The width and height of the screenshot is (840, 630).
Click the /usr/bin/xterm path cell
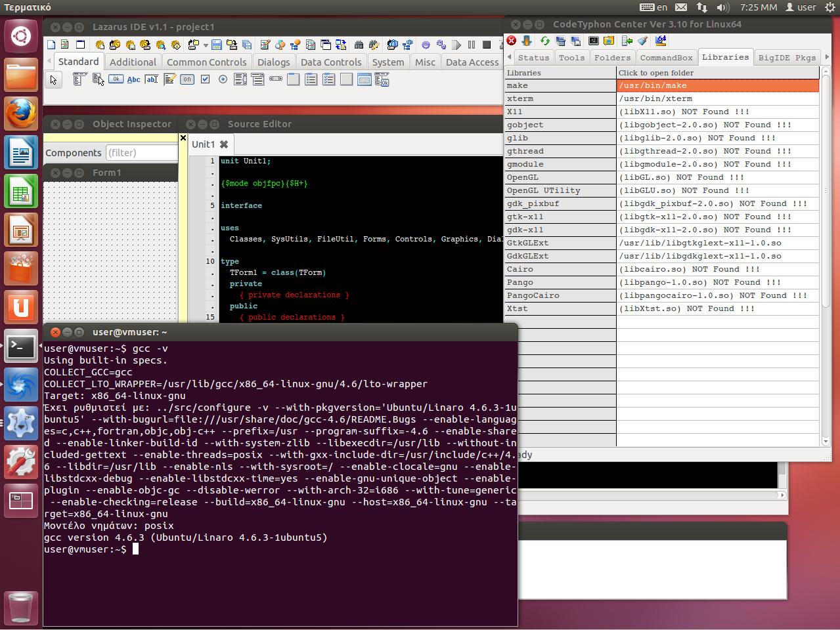pyautogui.click(x=718, y=98)
